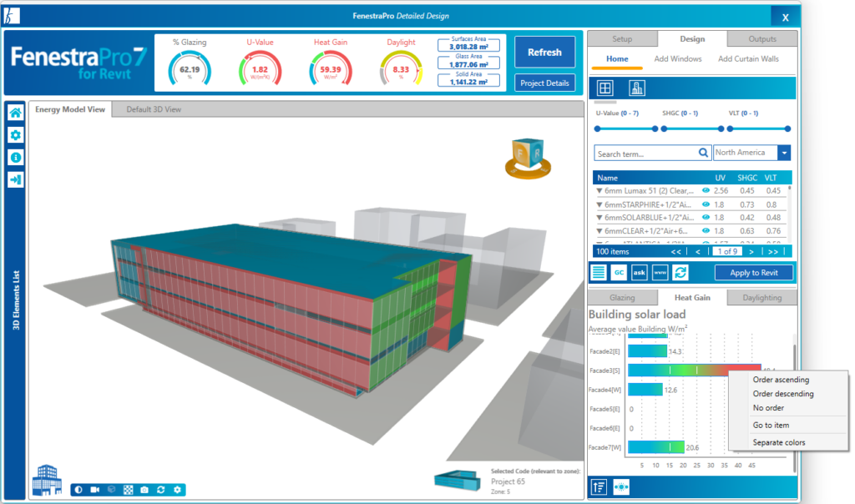Open Project Details
Viewport: 855px width, 504px height.
pos(544,83)
